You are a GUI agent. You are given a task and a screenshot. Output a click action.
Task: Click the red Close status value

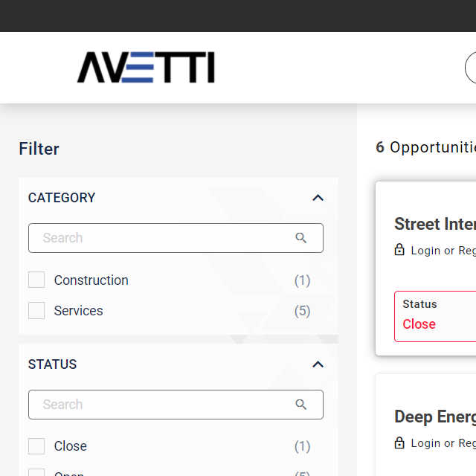(419, 324)
